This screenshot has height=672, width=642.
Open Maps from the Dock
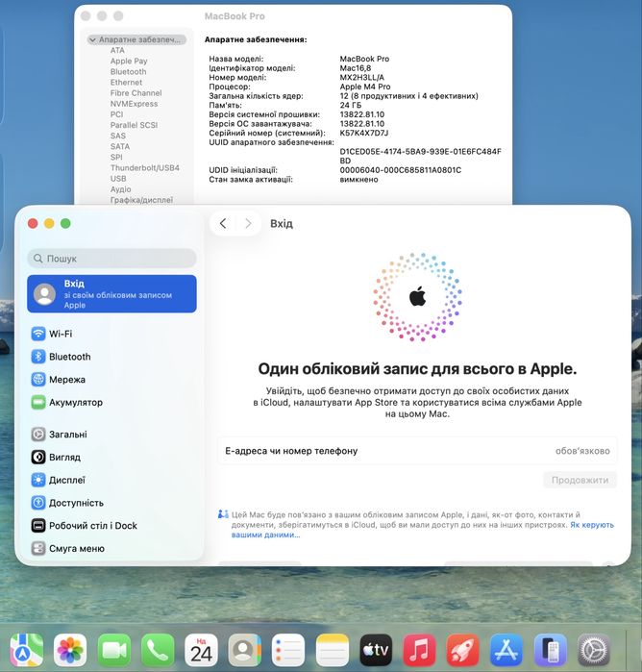[x=27, y=650]
